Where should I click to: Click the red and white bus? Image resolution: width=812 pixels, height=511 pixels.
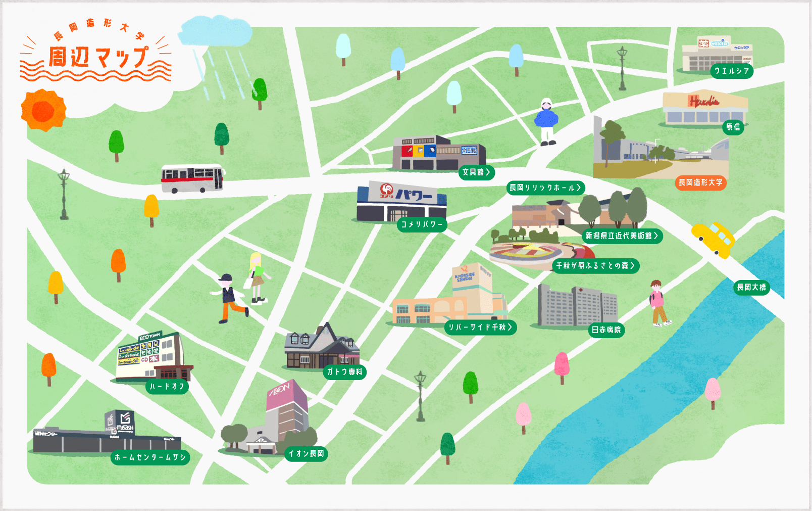tap(192, 178)
